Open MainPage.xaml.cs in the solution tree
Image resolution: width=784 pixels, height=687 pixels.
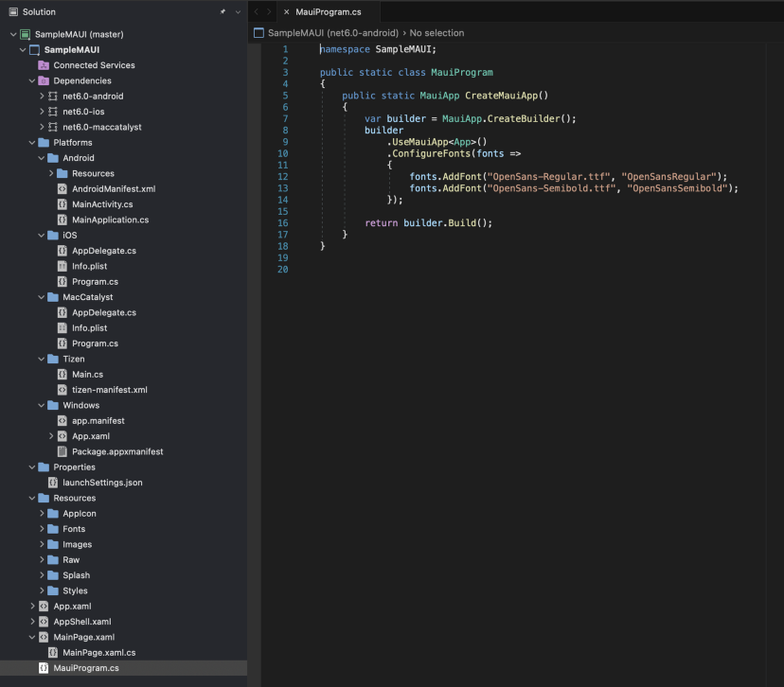[99, 653]
